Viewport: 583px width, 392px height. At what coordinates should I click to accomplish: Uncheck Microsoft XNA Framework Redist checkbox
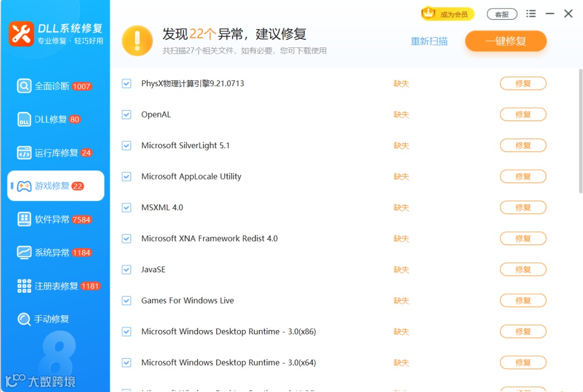(x=126, y=238)
